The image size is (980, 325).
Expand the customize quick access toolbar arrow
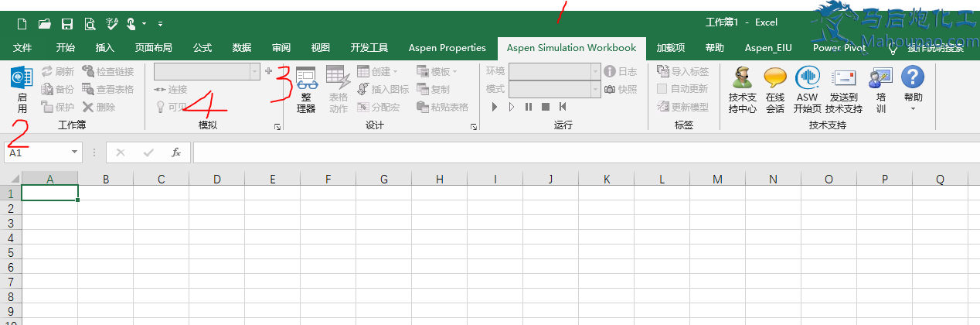click(x=160, y=24)
